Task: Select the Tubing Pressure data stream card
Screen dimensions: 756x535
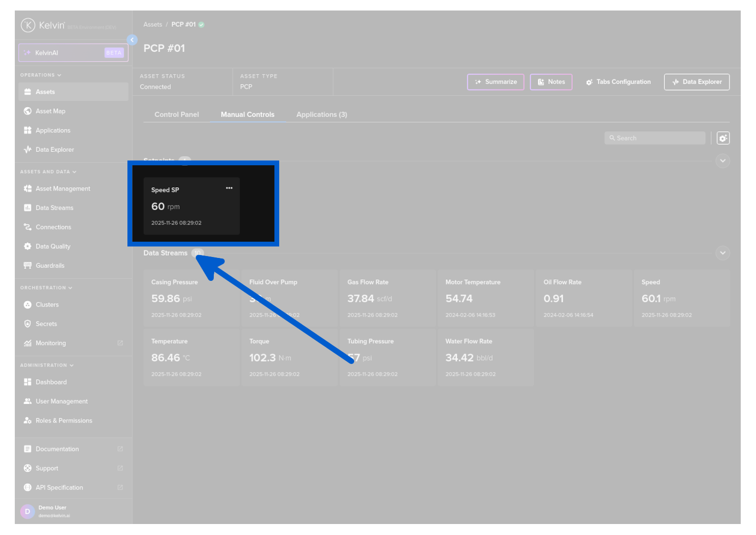Action: (388, 357)
